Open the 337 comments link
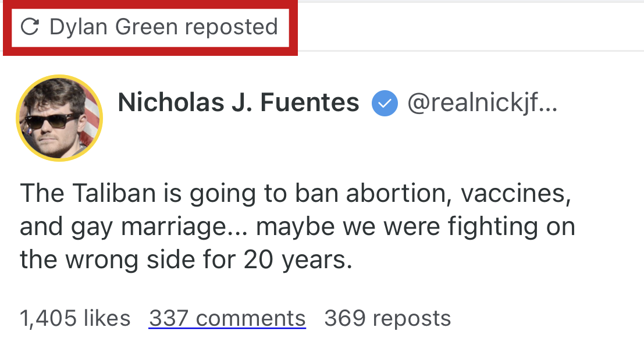The image size is (644, 345). 227,318
